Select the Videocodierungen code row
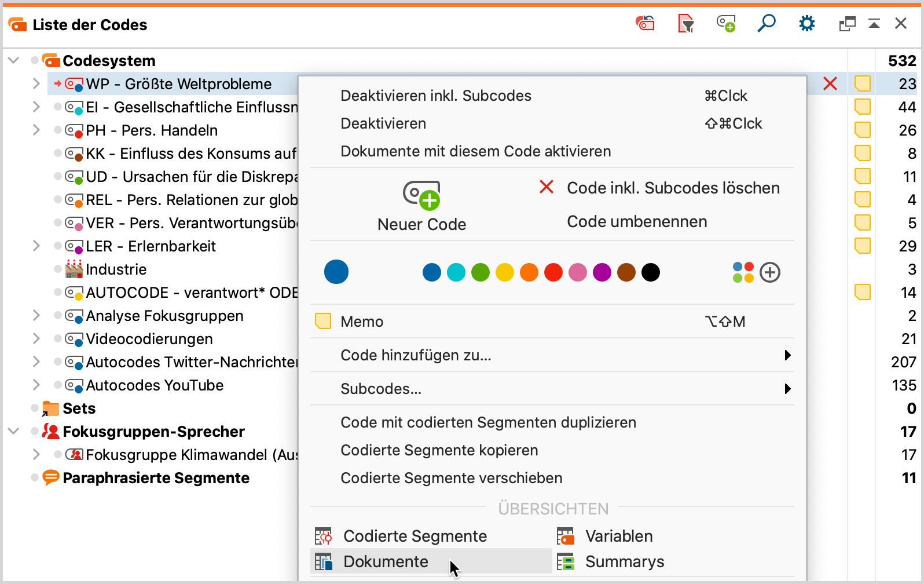This screenshot has height=584, width=924. [149, 339]
